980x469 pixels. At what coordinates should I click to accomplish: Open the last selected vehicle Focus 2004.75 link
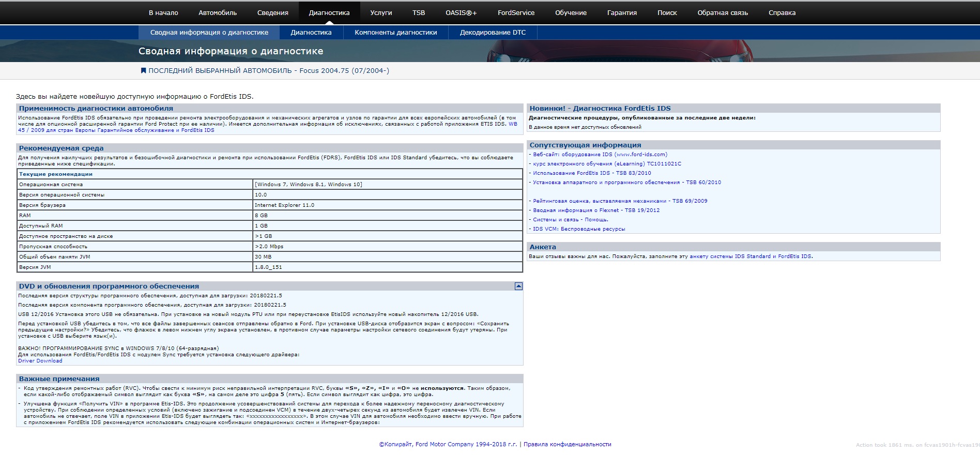(x=269, y=70)
